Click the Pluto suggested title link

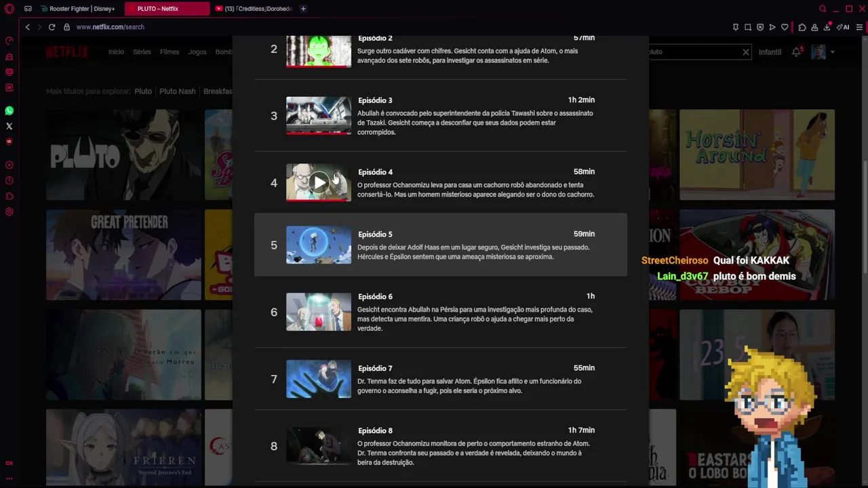(143, 91)
